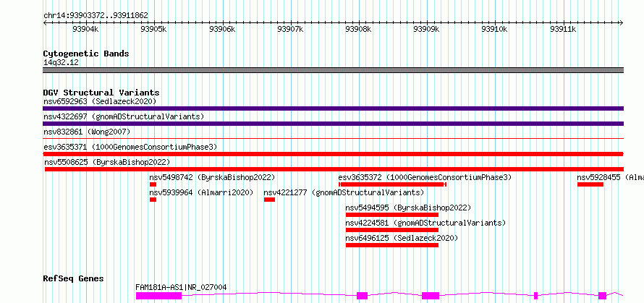Click the 93905k ruler tick label
Viewport: 644px width, 303px height.
(x=153, y=29)
